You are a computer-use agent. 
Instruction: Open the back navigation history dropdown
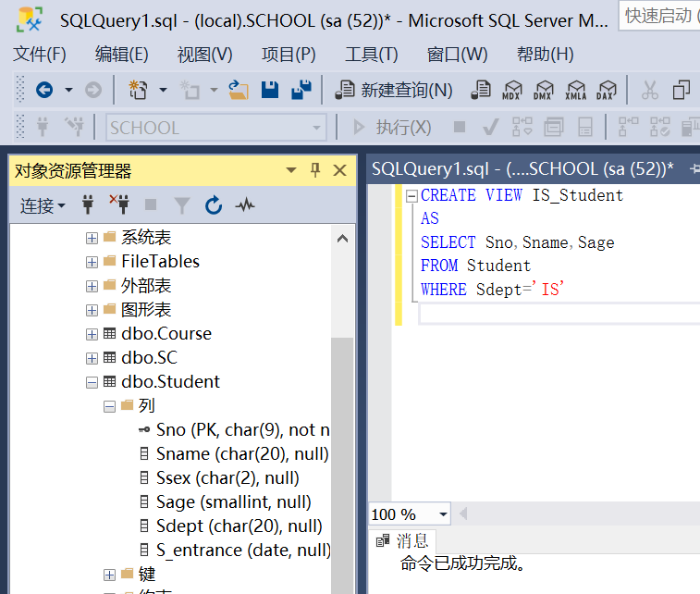coord(68,90)
